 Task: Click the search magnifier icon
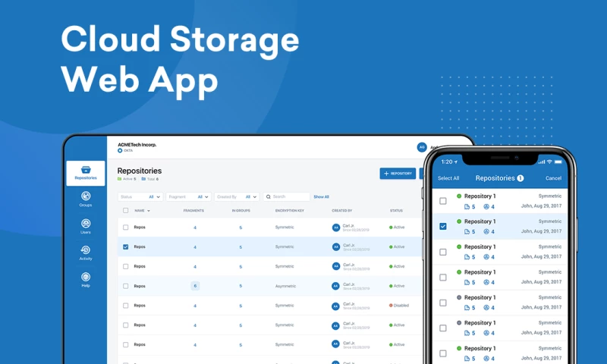click(269, 196)
